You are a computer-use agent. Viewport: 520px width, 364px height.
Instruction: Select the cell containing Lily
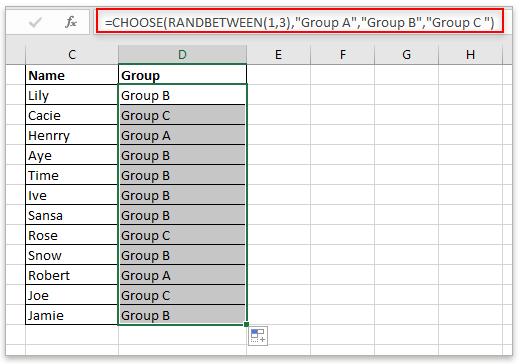[72, 95]
